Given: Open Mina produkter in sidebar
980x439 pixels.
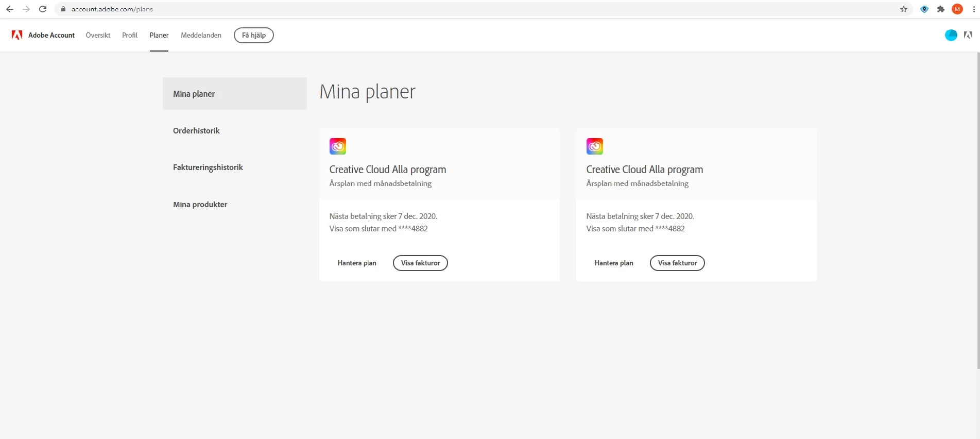Looking at the screenshot, I should (200, 205).
